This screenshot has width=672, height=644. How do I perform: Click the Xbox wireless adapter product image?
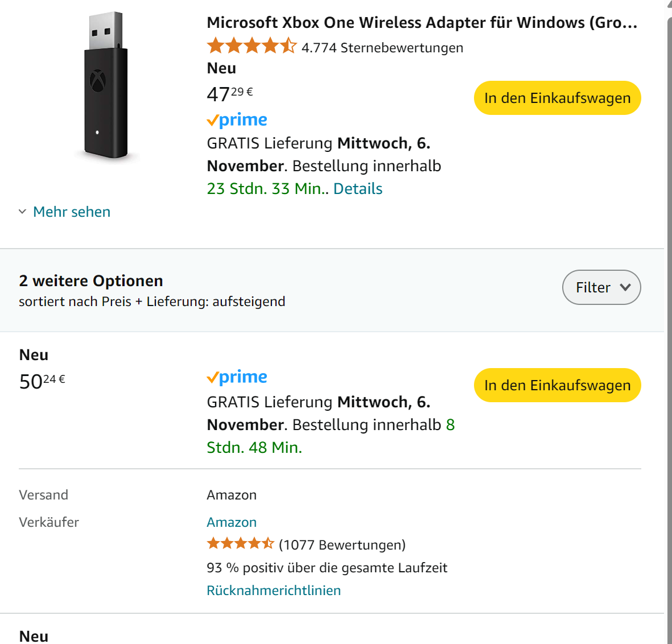106,85
